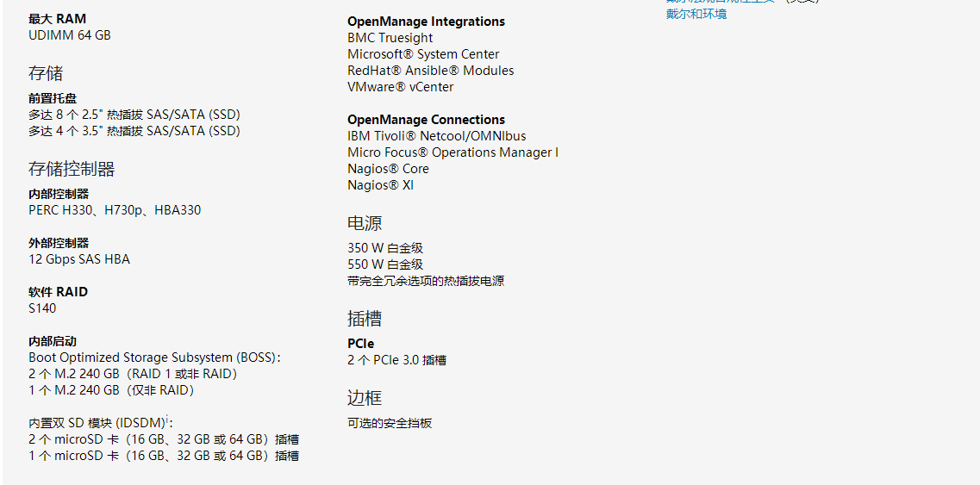Click the 存储控制器 section heading
The image size is (980, 485).
point(72,169)
